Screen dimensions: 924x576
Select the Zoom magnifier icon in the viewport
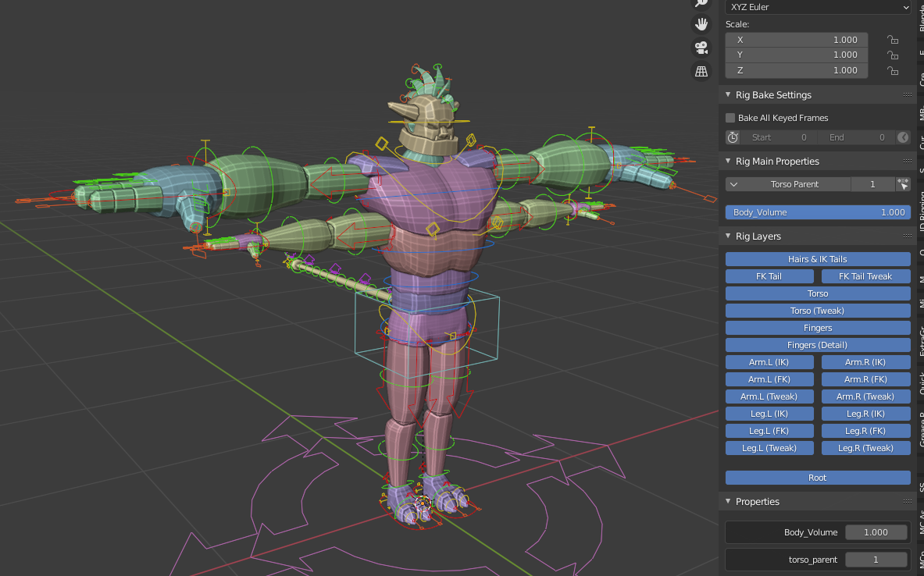pyautogui.click(x=701, y=3)
